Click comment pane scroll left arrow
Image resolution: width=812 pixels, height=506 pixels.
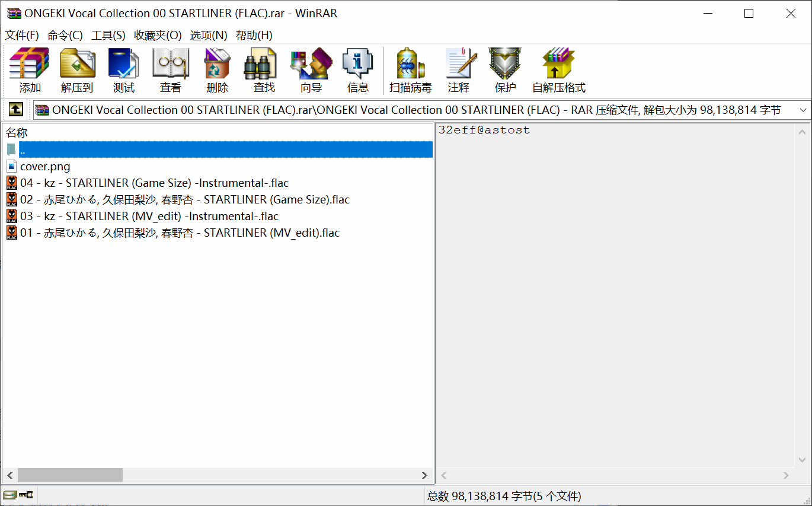click(444, 475)
